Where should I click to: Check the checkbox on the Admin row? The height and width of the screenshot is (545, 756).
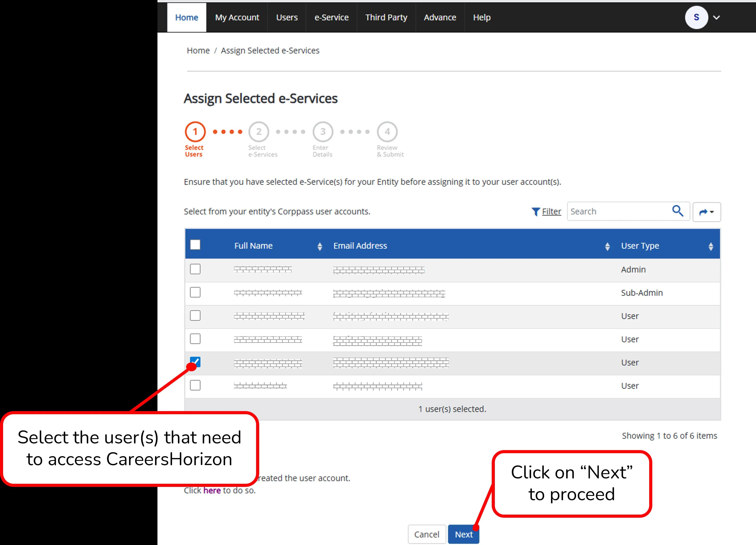(195, 269)
